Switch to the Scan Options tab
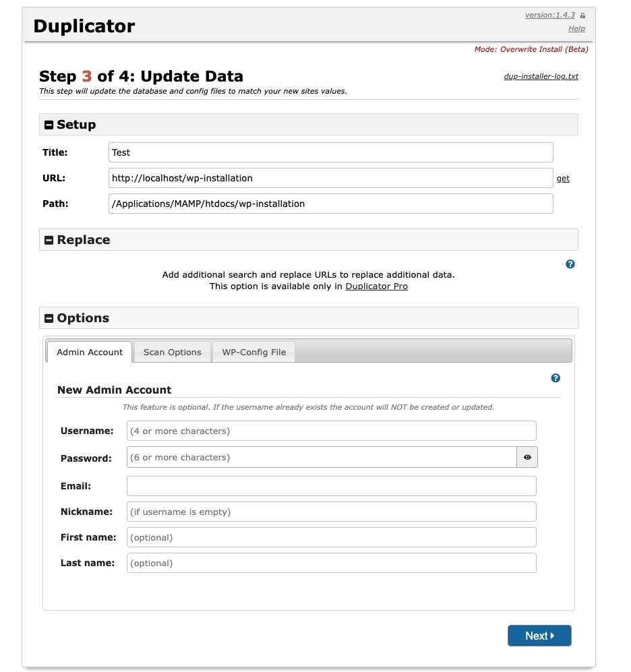The width and height of the screenshot is (631, 672). [x=173, y=352]
